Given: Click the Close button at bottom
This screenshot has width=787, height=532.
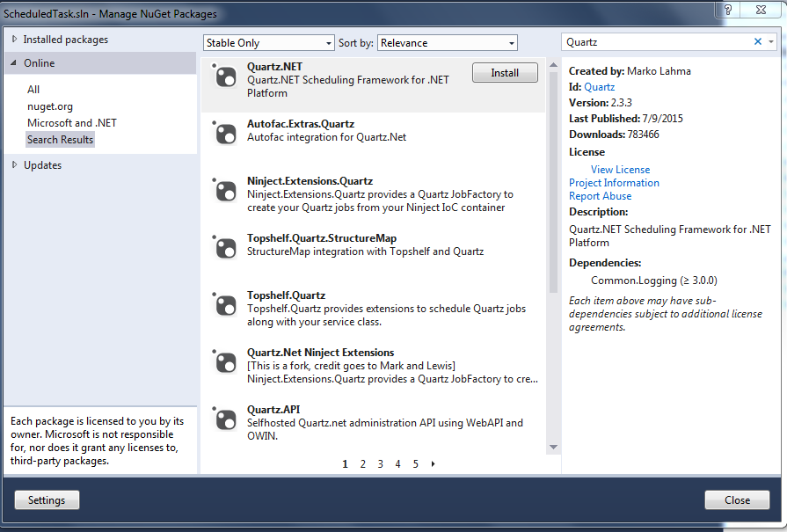Looking at the screenshot, I should (737, 499).
